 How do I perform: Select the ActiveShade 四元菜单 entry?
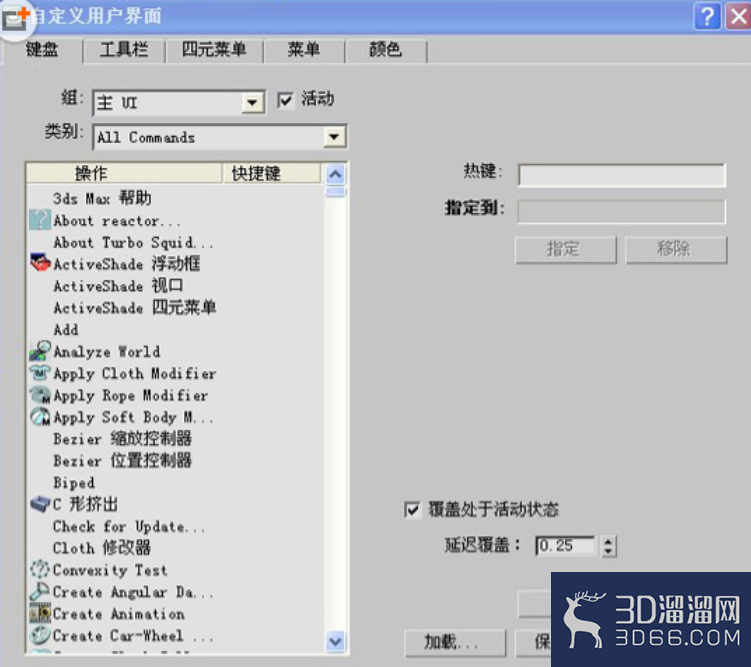coord(135,307)
